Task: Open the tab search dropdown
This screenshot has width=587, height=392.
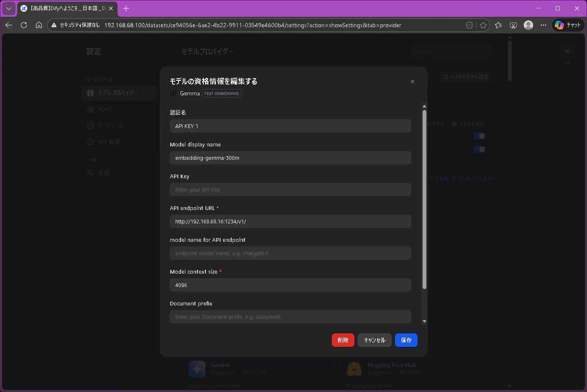Action: [9, 8]
